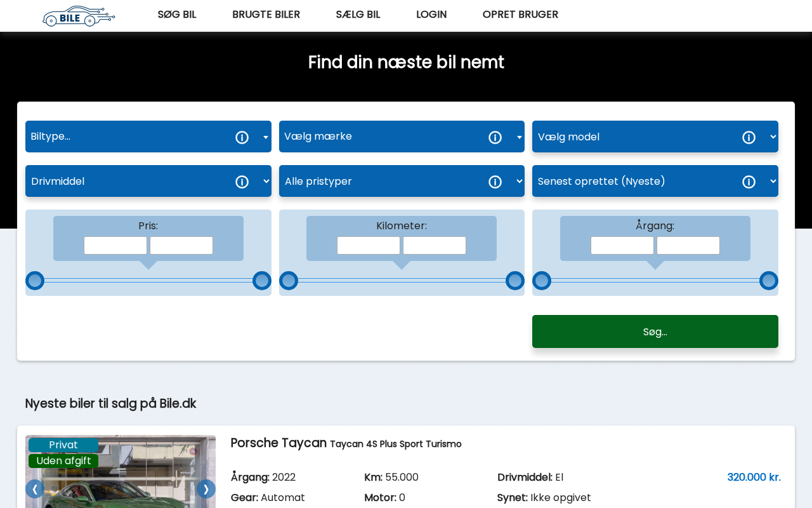This screenshot has width=812, height=508.
Task: Show next photo of Porsche Taycan
Action: coord(206,489)
